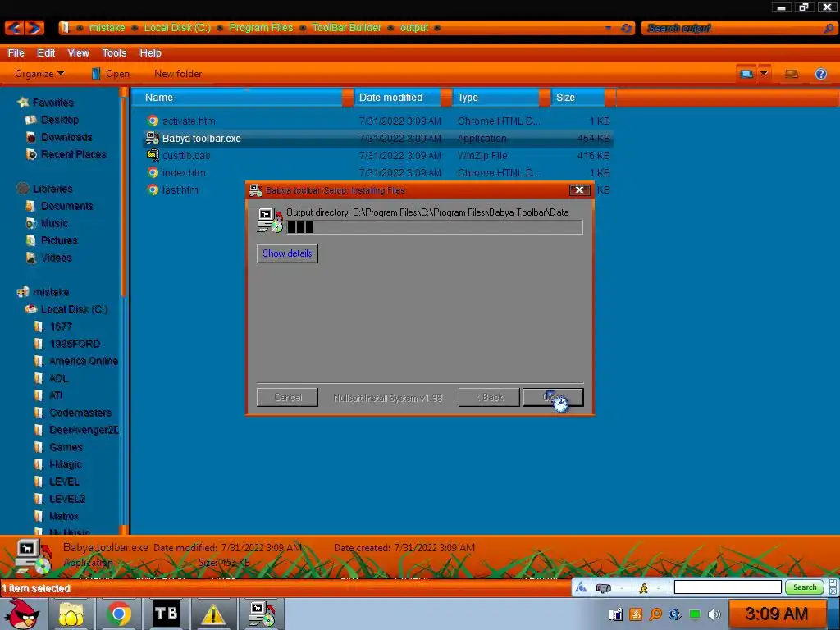Open the Edit menu
This screenshot has height=630, width=840.
46,53
